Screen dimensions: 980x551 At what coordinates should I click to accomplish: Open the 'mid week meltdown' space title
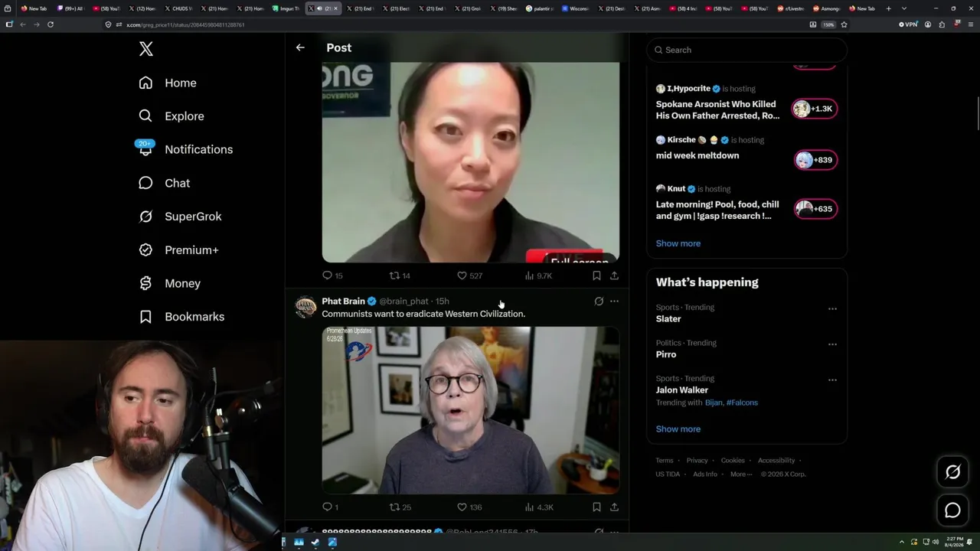point(697,155)
